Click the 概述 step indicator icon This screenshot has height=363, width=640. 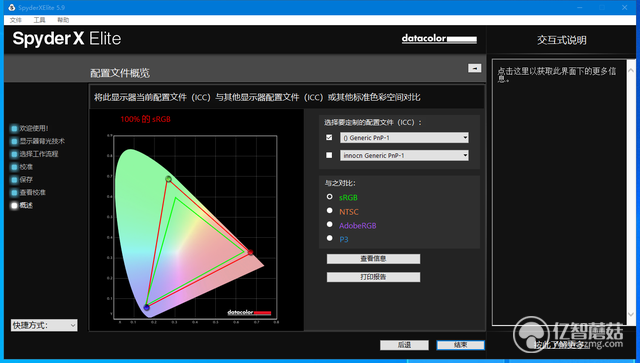pyautogui.click(x=14, y=205)
